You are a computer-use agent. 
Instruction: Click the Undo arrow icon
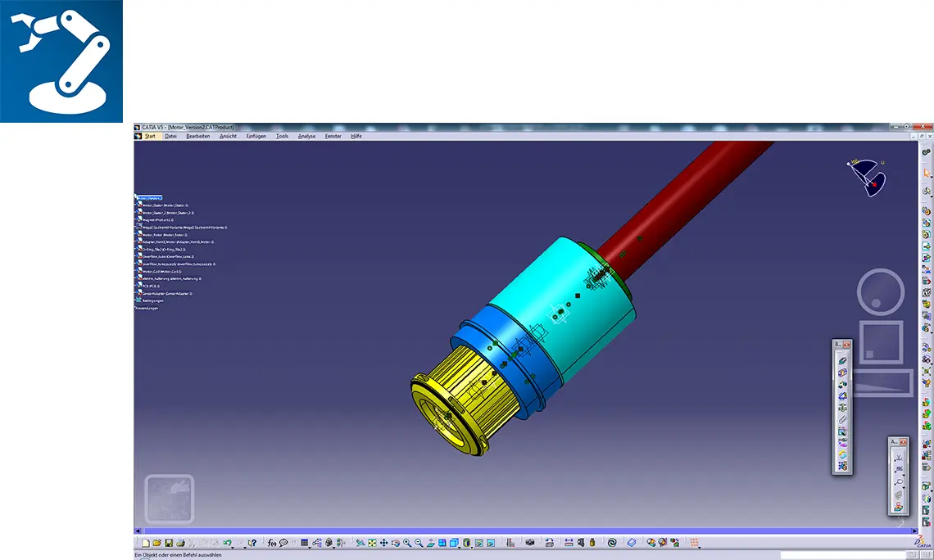226,543
